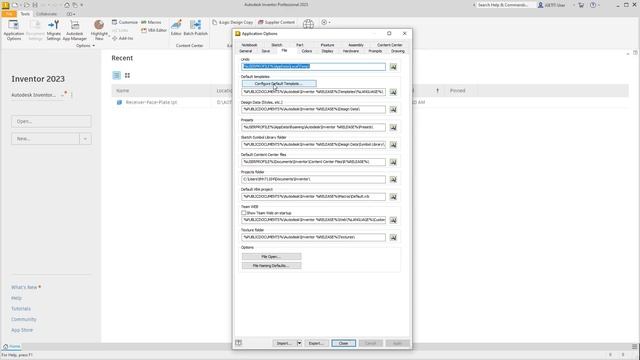Open App Store link
This screenshot has height=360, width=640.
[22, 330]
